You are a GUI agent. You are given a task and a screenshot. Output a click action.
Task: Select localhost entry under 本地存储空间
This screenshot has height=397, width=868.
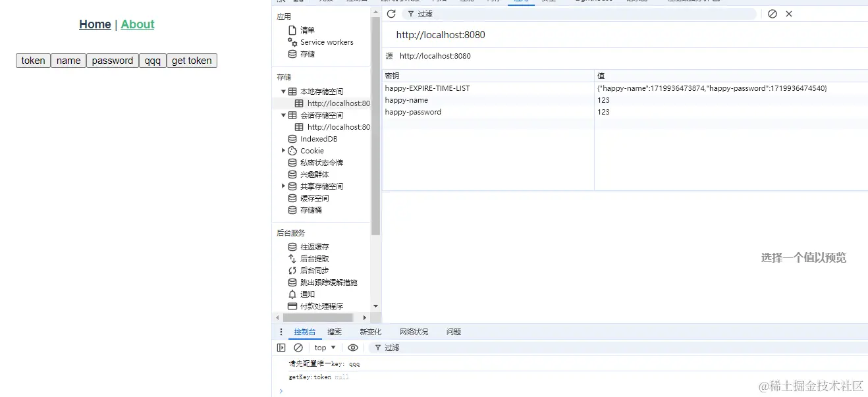[339, 103]
